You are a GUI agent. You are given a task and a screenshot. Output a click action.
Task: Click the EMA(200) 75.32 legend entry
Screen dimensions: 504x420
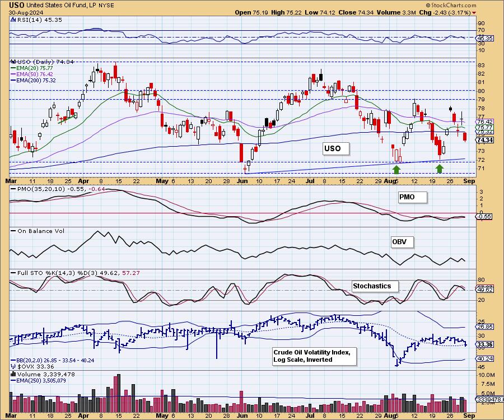pyautogui.click(x=33, y=80)
